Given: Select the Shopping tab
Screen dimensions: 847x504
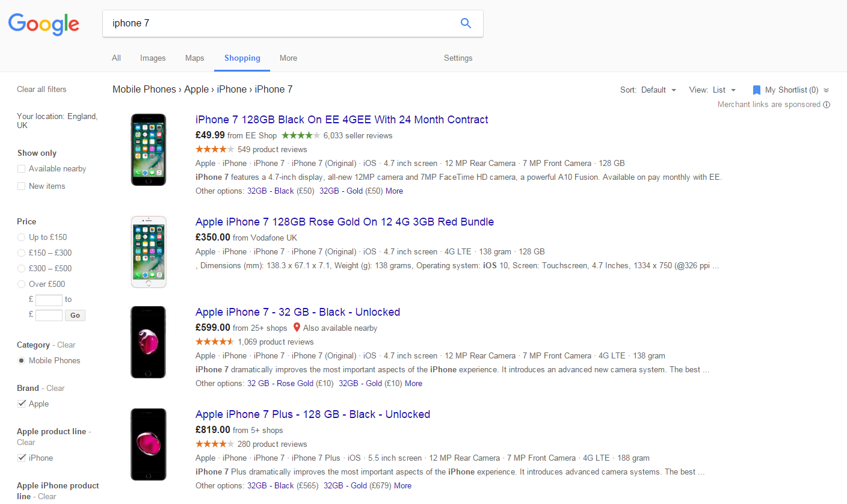Looking at the screenshot, I should (242, 58).
